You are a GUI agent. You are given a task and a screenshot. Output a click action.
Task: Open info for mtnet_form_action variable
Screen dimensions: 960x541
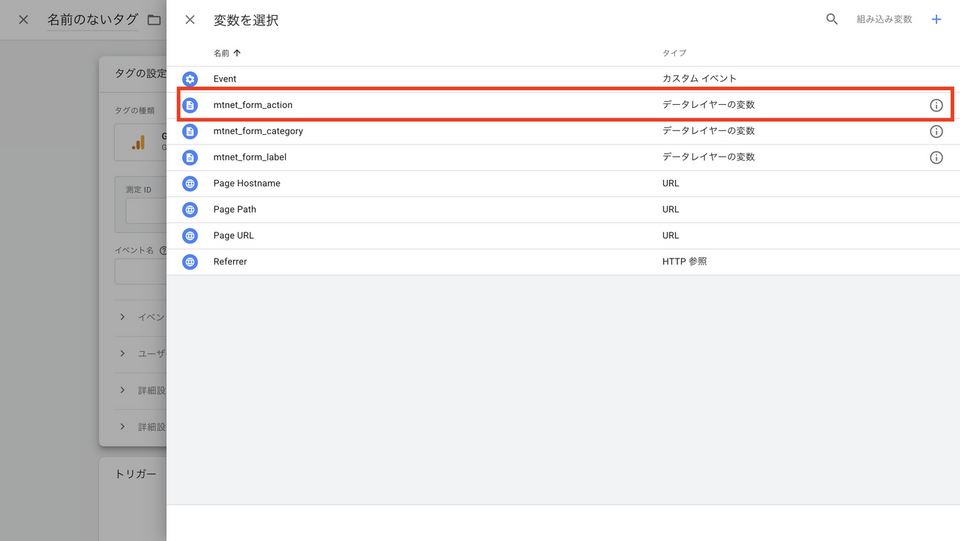click(x=936, y=105)
